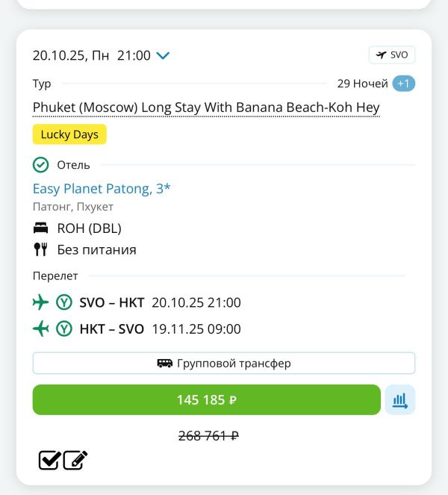Click the bed icon next to ROH (DBL)
Screen dimensions: 448x495
click(x=40, y=228)
